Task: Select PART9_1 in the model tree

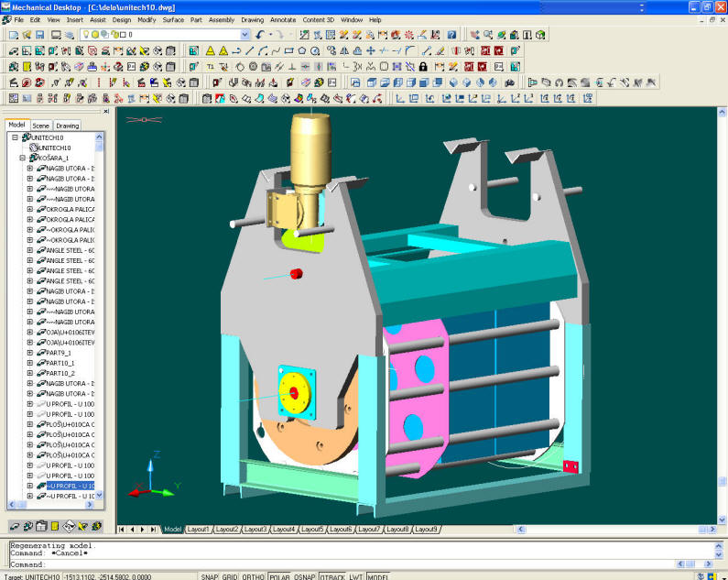Action: [x=59, y=353]
